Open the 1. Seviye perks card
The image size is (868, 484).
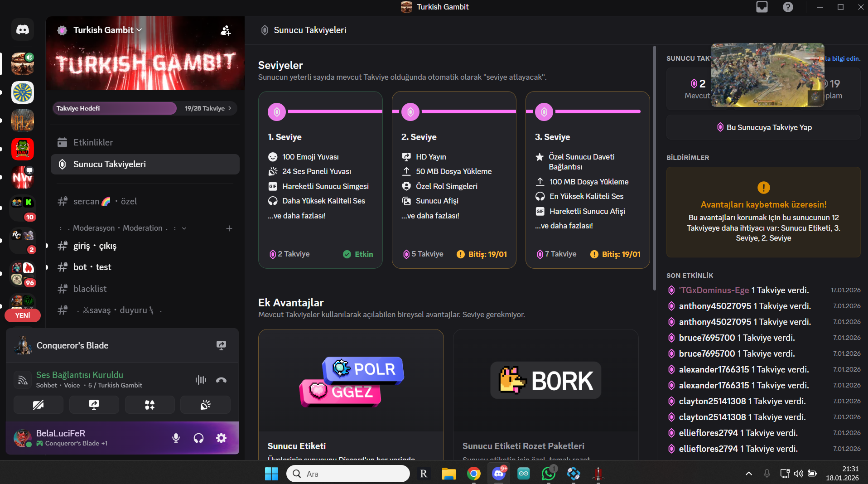(320, 180)
